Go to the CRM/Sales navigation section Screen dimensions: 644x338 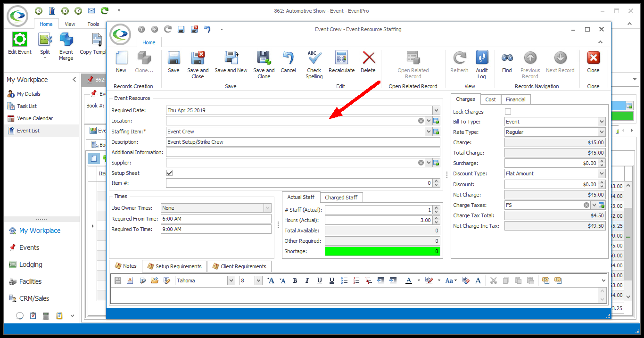point(34,298)
